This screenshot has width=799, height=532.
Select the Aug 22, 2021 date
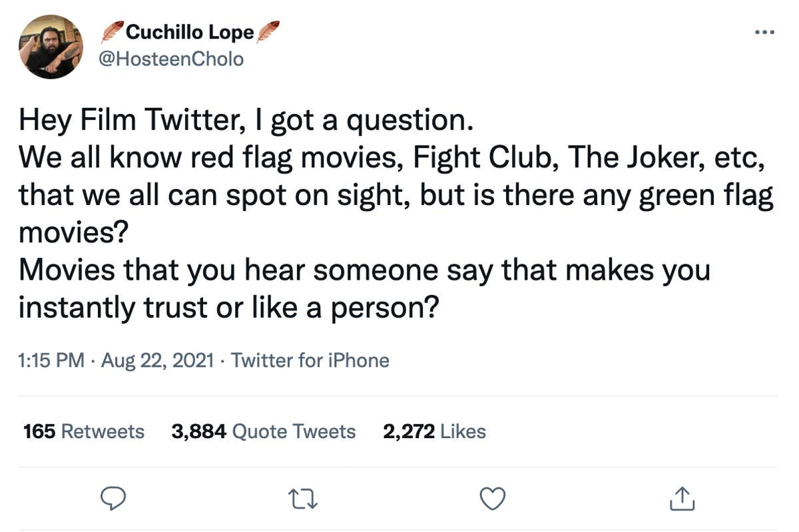[x=157, y=360]
